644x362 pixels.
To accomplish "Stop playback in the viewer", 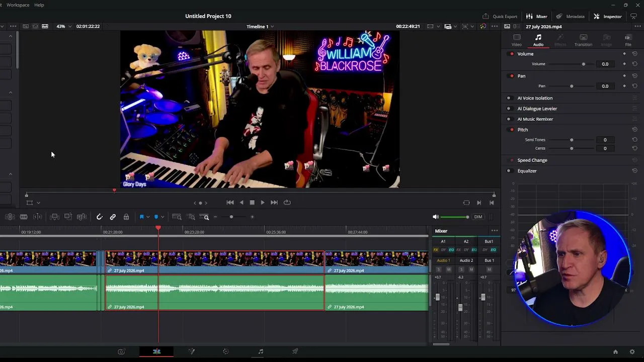I will tap(252, 202).
